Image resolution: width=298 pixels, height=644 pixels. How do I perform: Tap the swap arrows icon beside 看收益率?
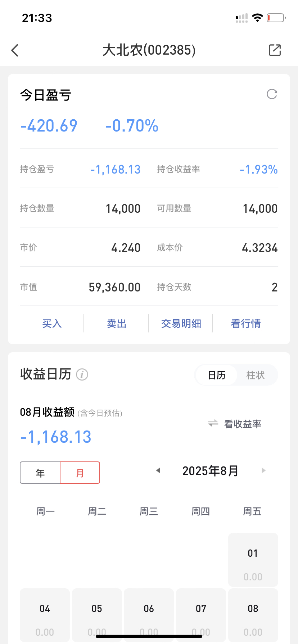pos(213,423)
